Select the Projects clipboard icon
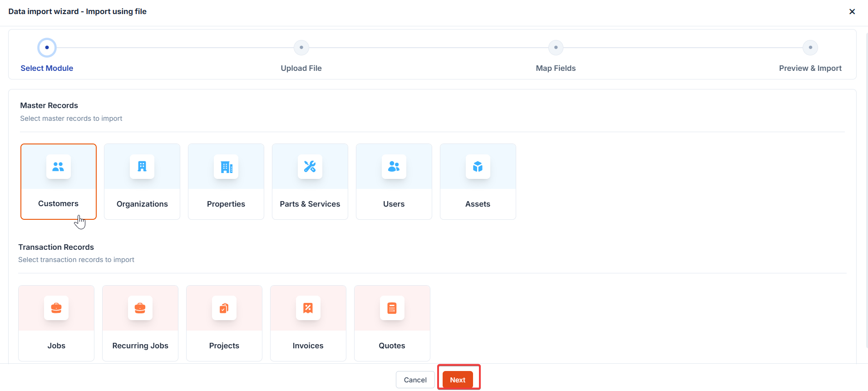Viewport: 868px width, 391px height. (224, 308)
